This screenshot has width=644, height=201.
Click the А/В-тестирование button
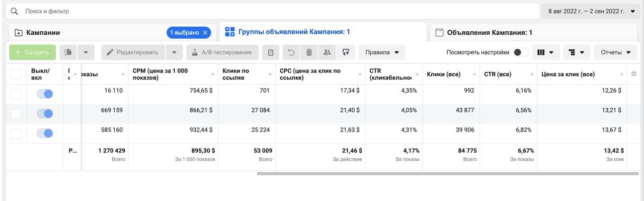click(222, 52)
